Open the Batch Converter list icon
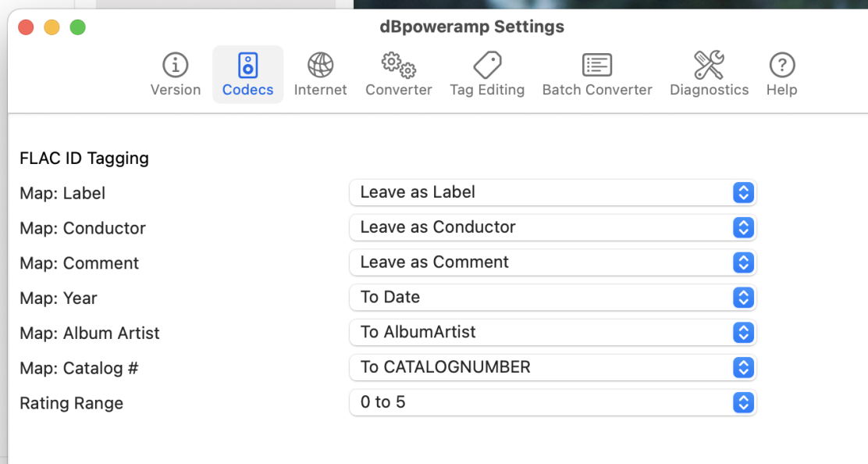The height and width of the screenshot is (464, 868). [x=597, y=65]
